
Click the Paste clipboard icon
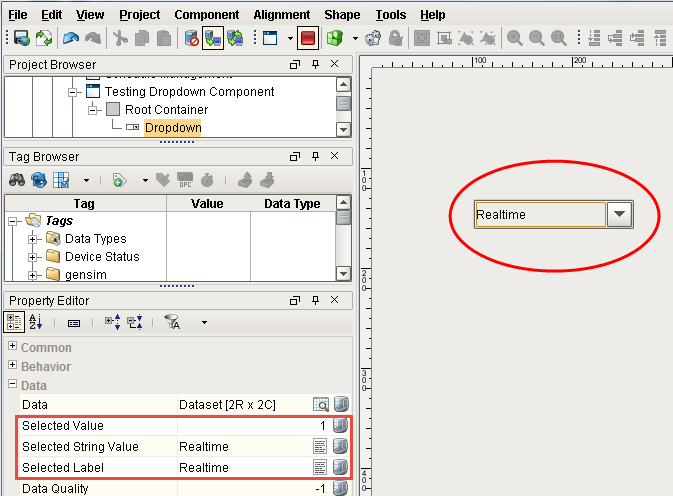(x=164, y=38)
